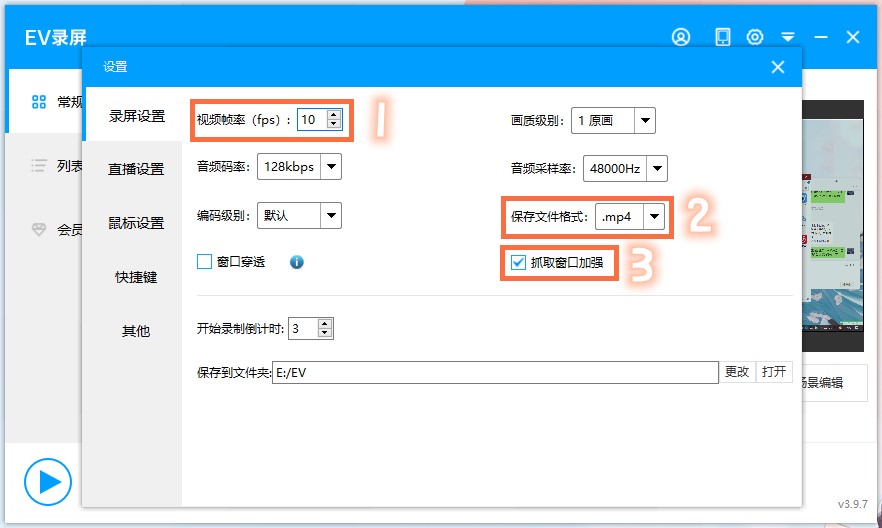Viewport: 882px width, 528px height.
Task: Select the 录屏设置 tab
Action: 137,116
